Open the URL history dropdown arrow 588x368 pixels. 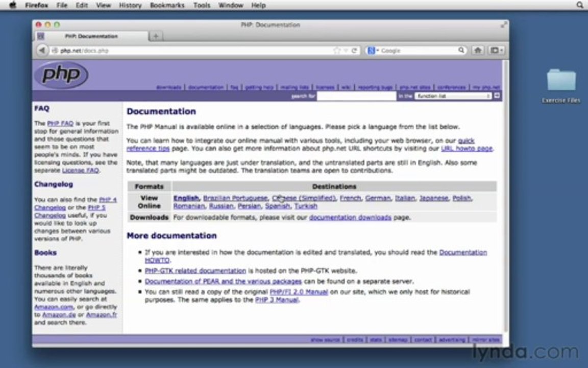coord(346,50)
